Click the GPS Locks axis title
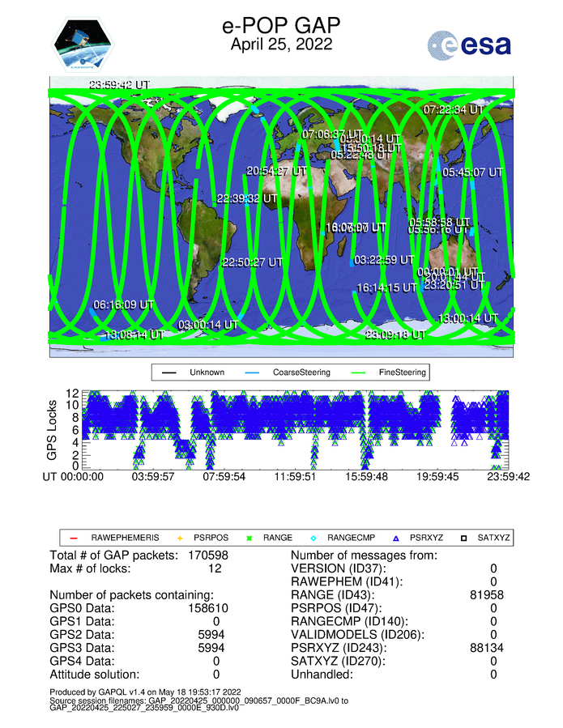The width and height of the screenshot is (563, 728). [x=53, y=430]
